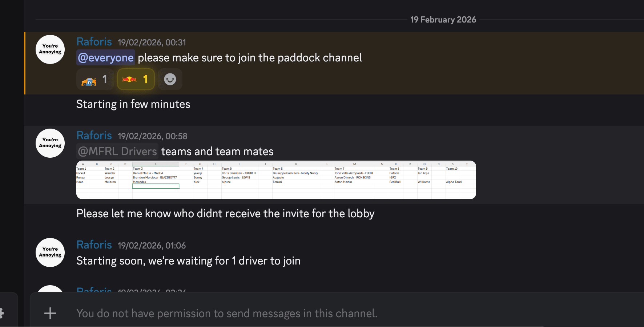Click the 19/02/2026, 01:06 timestamp
The width and height of the screenshot is (644, 327).
pos(152,246)
